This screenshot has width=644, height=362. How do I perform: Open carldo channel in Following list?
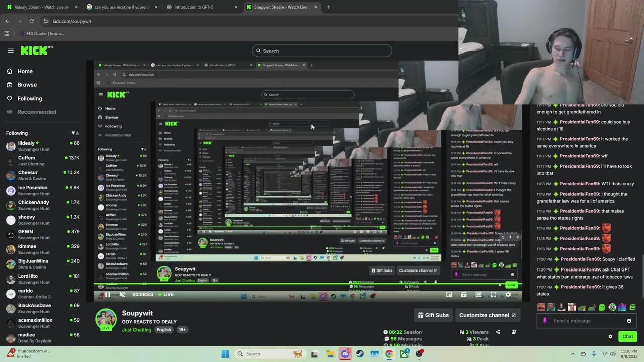pos(43,294)
